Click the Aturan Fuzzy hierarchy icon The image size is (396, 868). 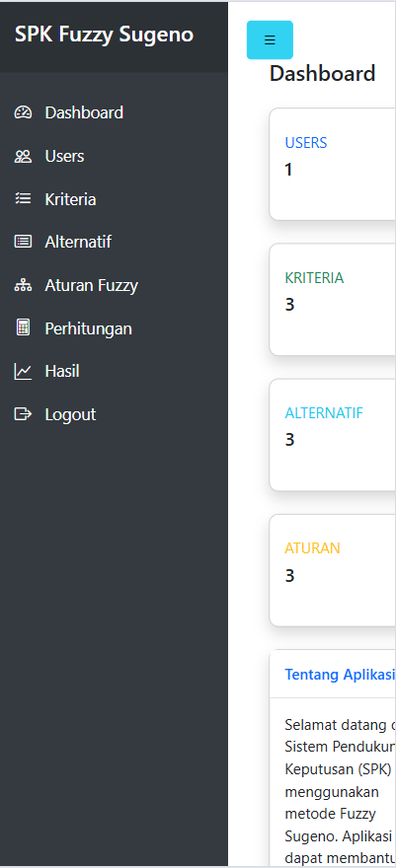[23, 285]
